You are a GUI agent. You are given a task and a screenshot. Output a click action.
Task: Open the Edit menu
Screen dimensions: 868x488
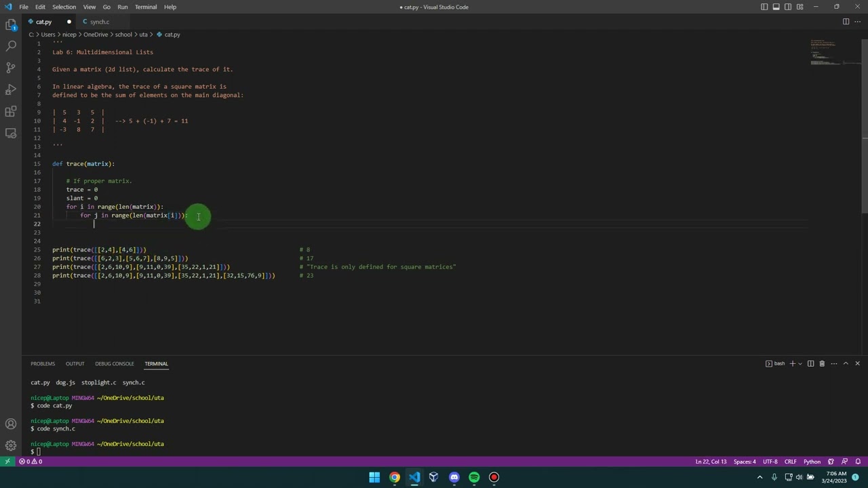[40, 7]
